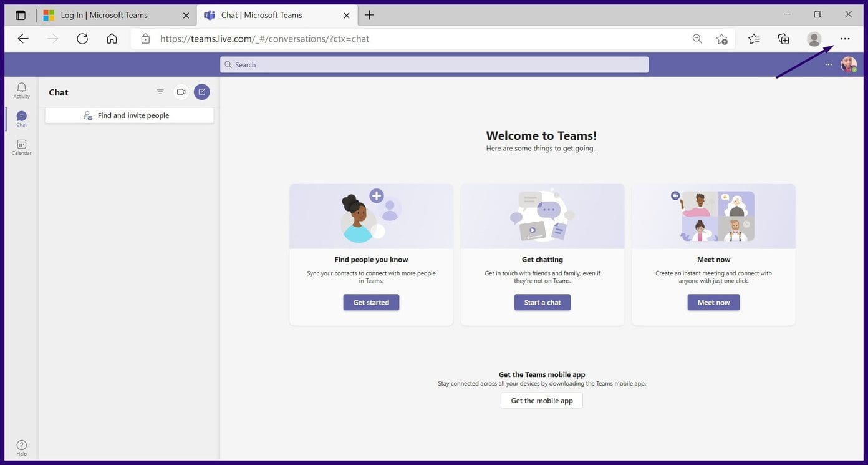Go to the browser Home button
Image resolution: width=868 pixels, height=465 pixels.
(x=112, y=39)
